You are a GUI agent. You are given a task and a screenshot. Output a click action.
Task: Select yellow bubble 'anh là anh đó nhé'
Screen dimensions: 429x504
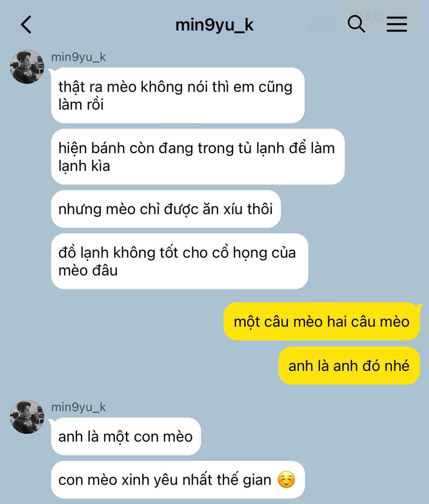(x=349, y=366)
